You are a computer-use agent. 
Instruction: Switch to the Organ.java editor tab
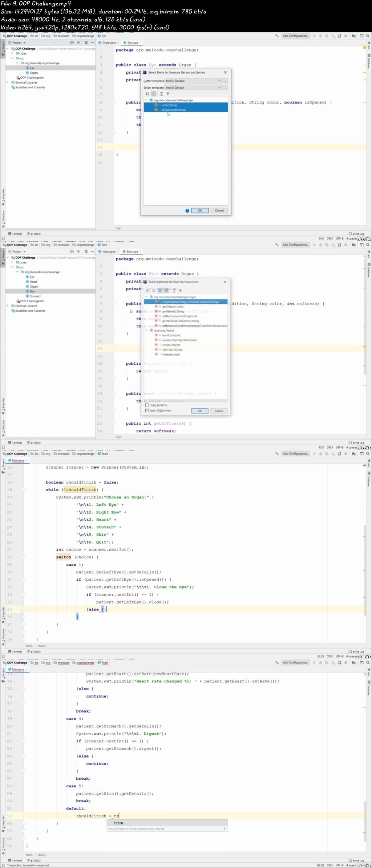coord(109,43)
